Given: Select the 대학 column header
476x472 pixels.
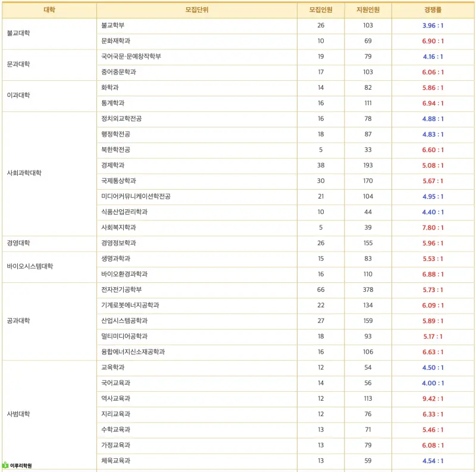Looking at the screenshot, I should (x=49, y=10).
